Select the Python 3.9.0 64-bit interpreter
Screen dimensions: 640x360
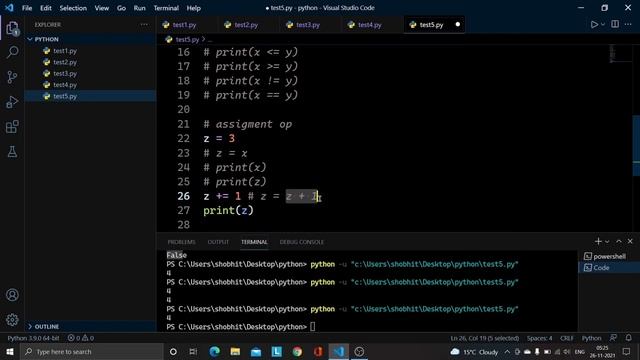(33, 338)
